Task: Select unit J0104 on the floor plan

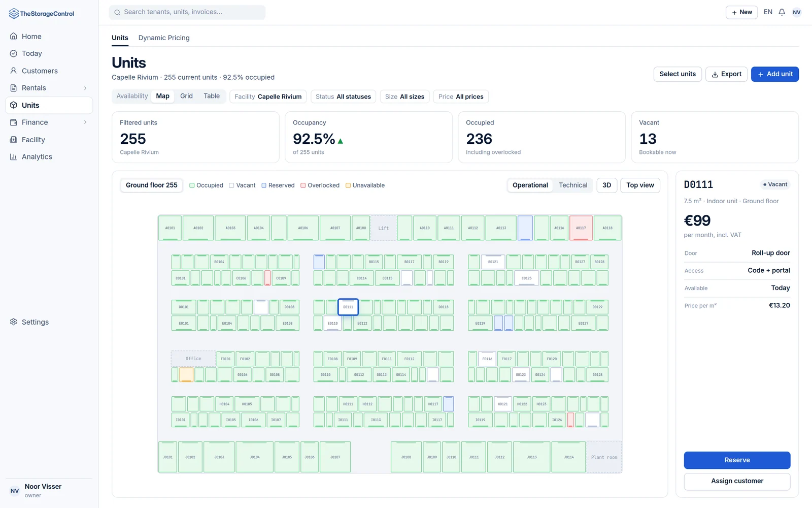Action: click(x=255, y=457)
